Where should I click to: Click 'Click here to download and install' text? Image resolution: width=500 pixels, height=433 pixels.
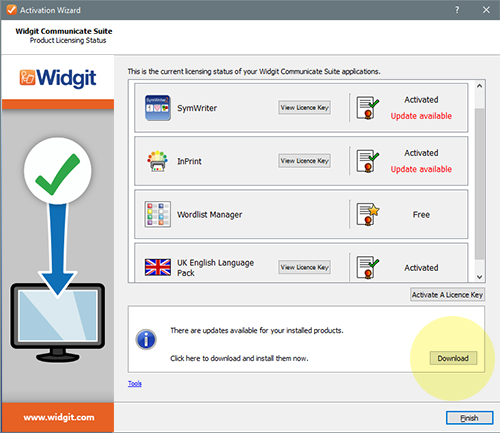tap(239, 358)
